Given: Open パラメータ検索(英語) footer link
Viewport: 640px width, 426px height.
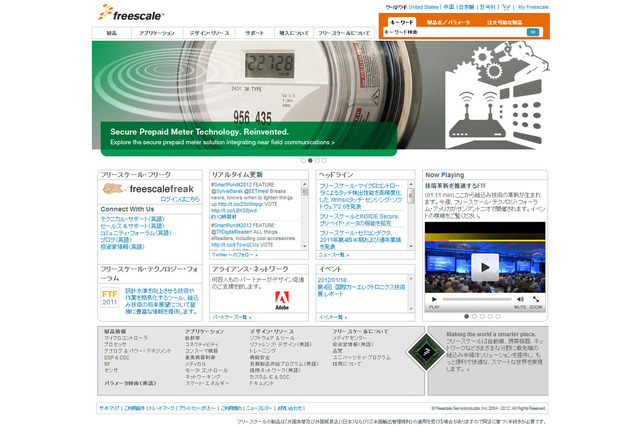Looking at the screenshot, I should click(130, 383).
